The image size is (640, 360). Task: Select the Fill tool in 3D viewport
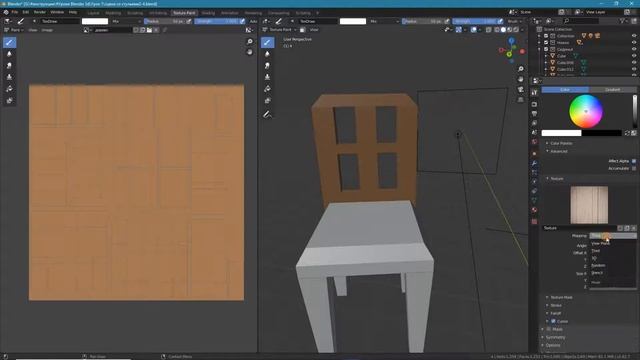pyautogui.click(x=267, y=89)
